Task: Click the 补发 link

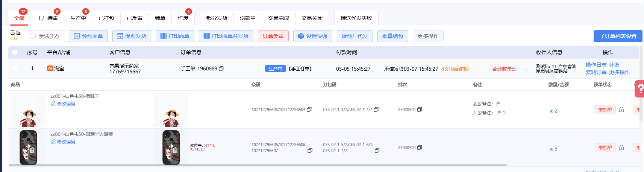Action: coord(614,65)
